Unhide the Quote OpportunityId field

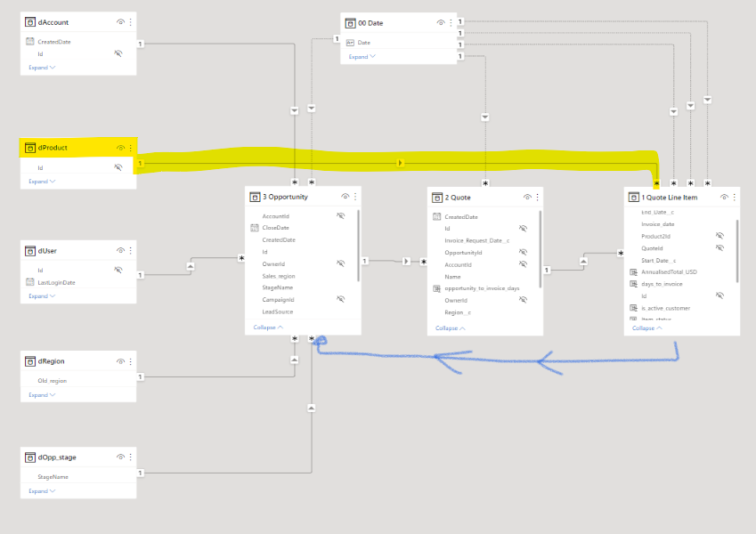(x=523, y=252)
